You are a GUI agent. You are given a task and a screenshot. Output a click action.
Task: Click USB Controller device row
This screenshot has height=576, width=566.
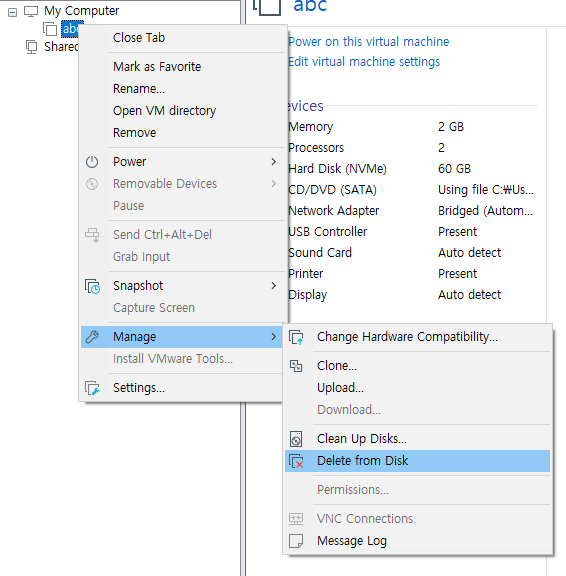point(413,231)
